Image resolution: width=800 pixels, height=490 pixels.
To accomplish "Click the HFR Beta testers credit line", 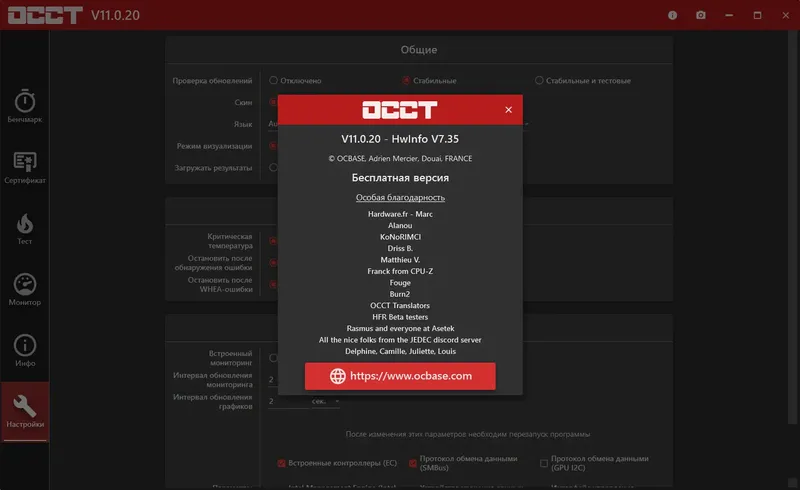I will click(x=400, y=317).
